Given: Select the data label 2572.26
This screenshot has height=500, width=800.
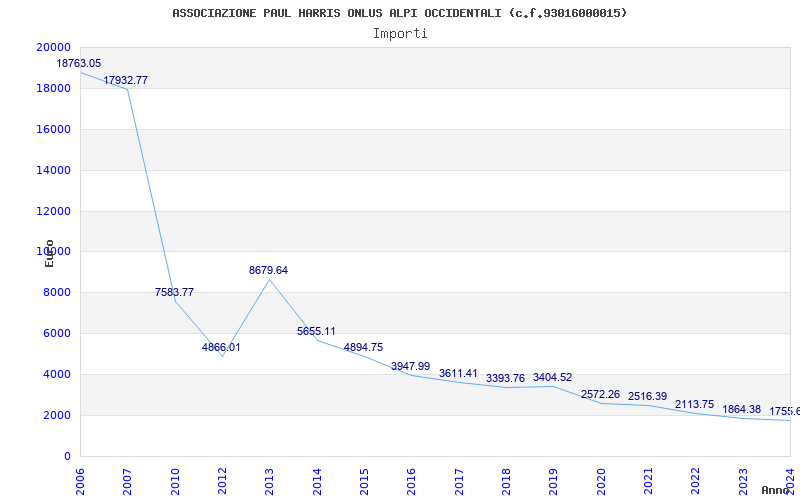Looking at the screenshot, I should click(601, 394).
